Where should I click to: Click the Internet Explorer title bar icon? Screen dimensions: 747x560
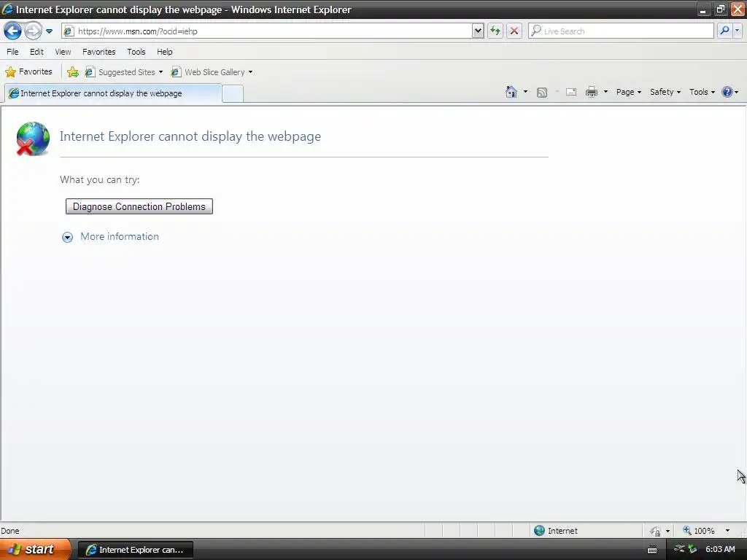point(7,9)
